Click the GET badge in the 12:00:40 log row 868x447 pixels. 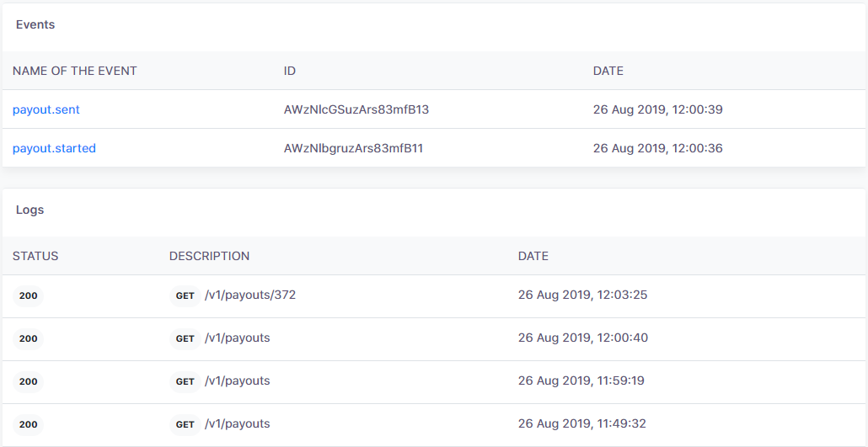185,338
